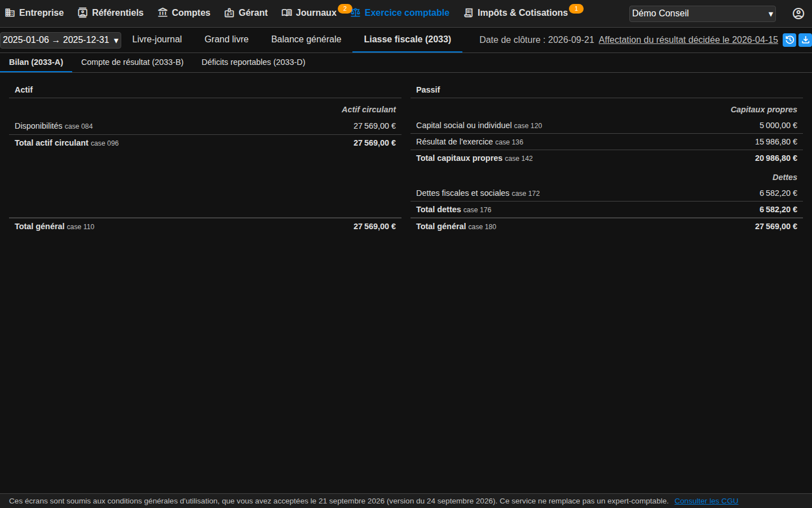Click the Disponibilités amount 27 569,00 €
The image size is (812, 508).
click(374, 126)
